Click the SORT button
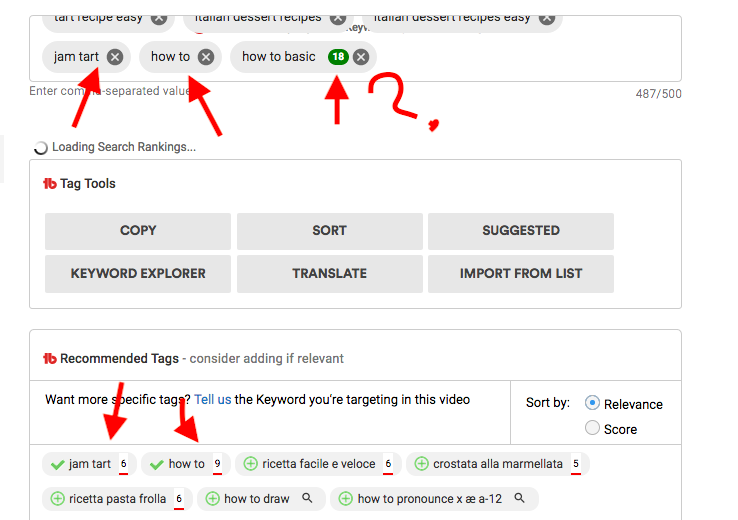 pos(329,231)
